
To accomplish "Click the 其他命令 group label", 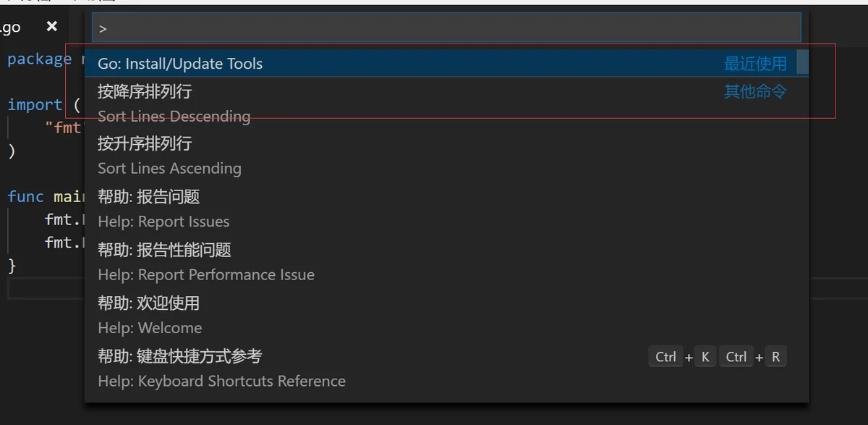I will pos(755,91).
